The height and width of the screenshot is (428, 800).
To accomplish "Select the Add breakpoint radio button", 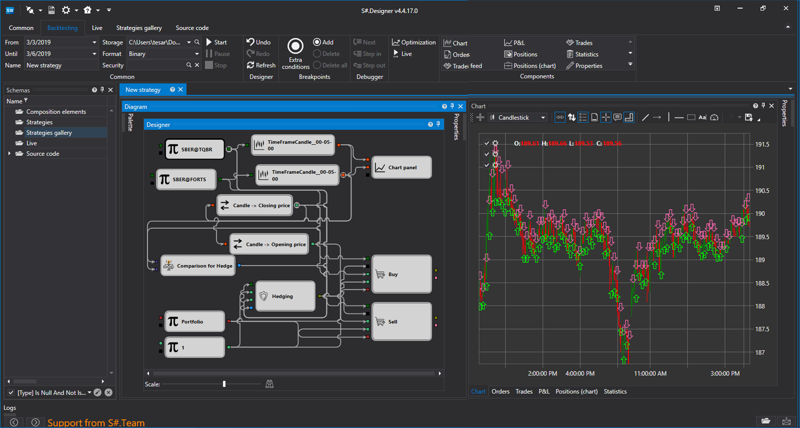I will 317,43.
